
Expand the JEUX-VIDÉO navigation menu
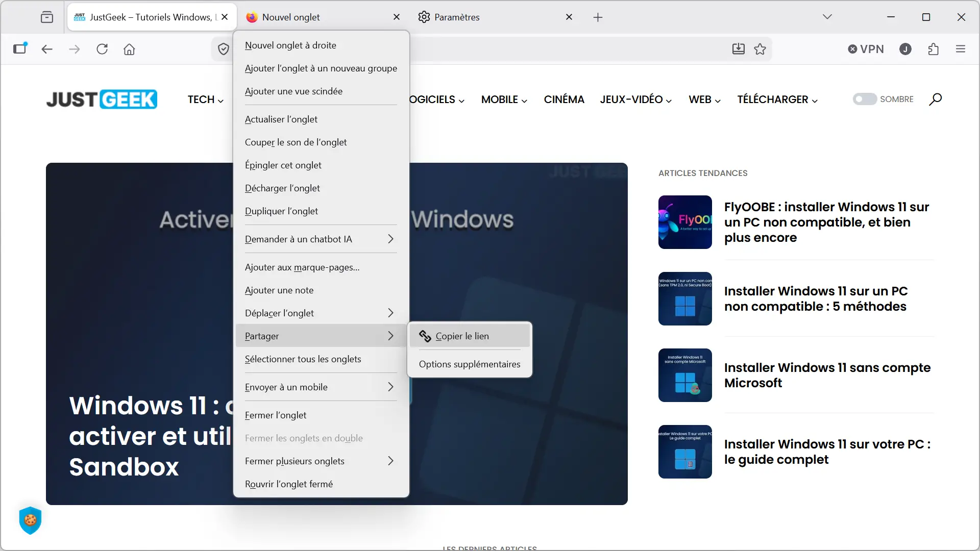pyautogui.click(x=636, y=99)
